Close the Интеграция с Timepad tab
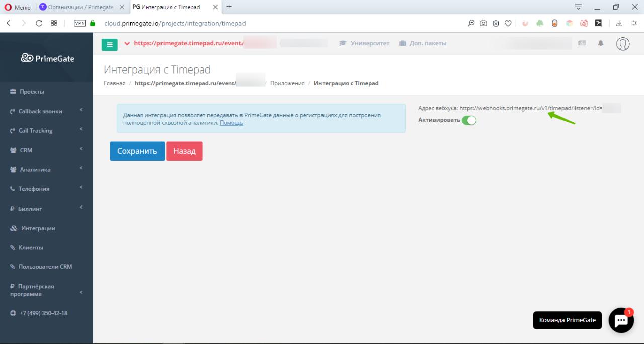Viewport: 644px width, 344px height. click(215, 7)
